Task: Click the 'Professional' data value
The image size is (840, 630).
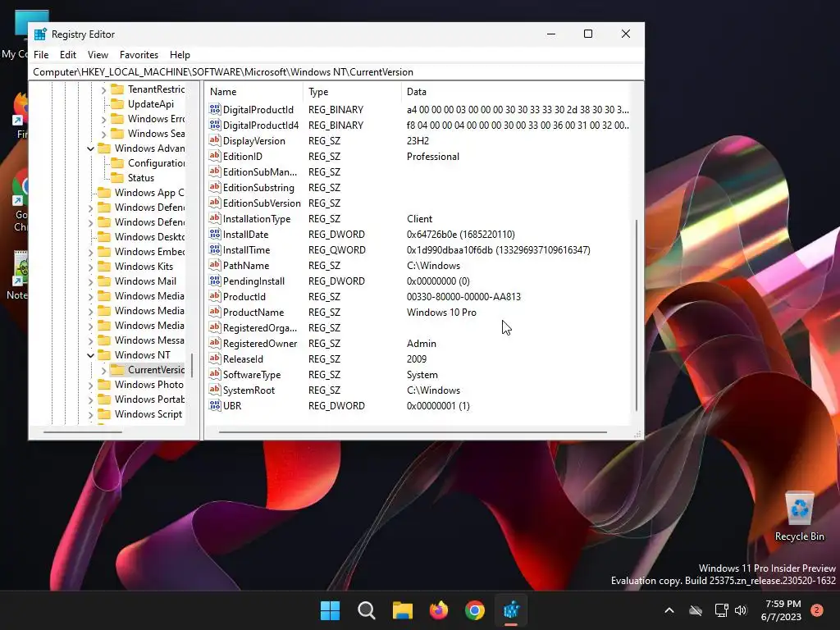Action: [x=433, y=156]
